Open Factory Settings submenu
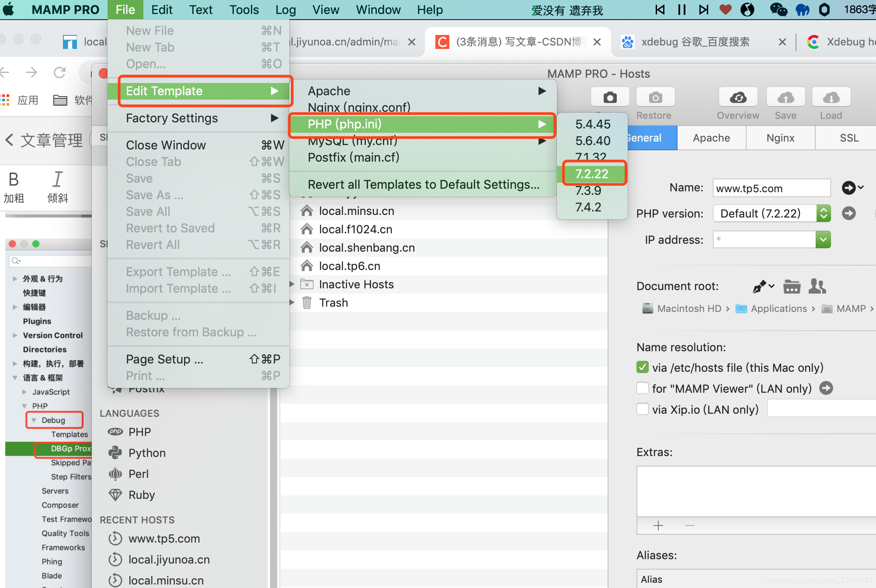Viewport: 876px width, 588px height. (x=198, y=118)
